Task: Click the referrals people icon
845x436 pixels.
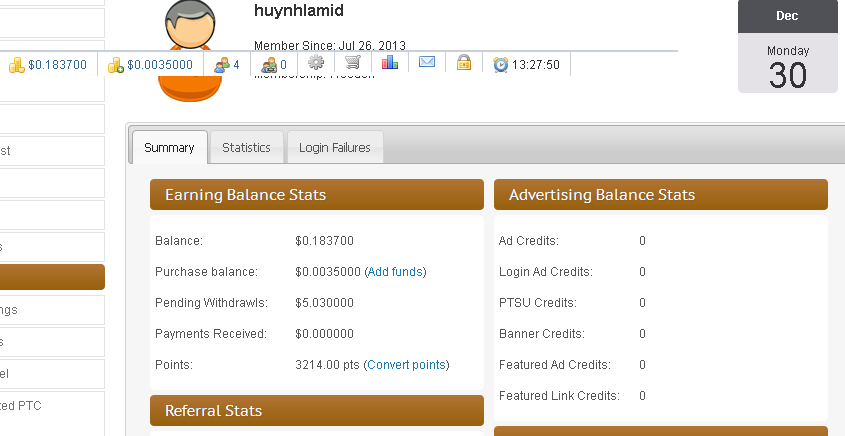Action: click(x=221, y=65)
